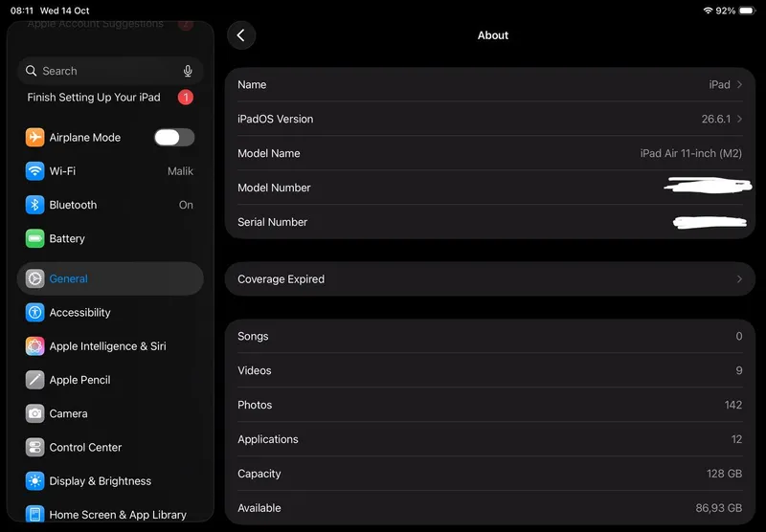
Task: Tap the red notification badge
Action: pos(186,98)
